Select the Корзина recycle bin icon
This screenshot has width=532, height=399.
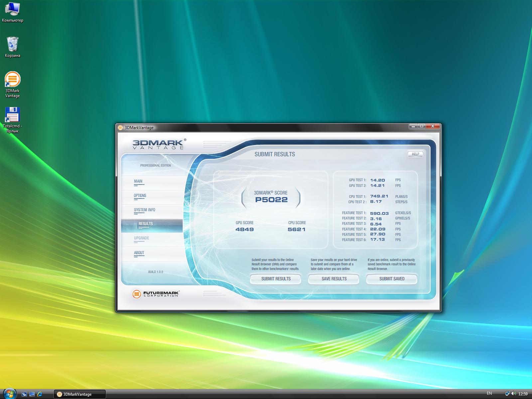pyautogui.click(x=12, y=45)
